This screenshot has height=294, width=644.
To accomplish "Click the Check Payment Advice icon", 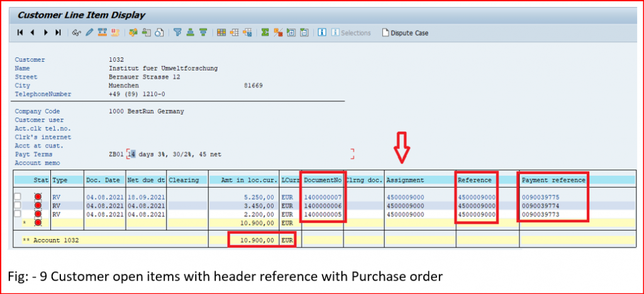I will [115, 33].
